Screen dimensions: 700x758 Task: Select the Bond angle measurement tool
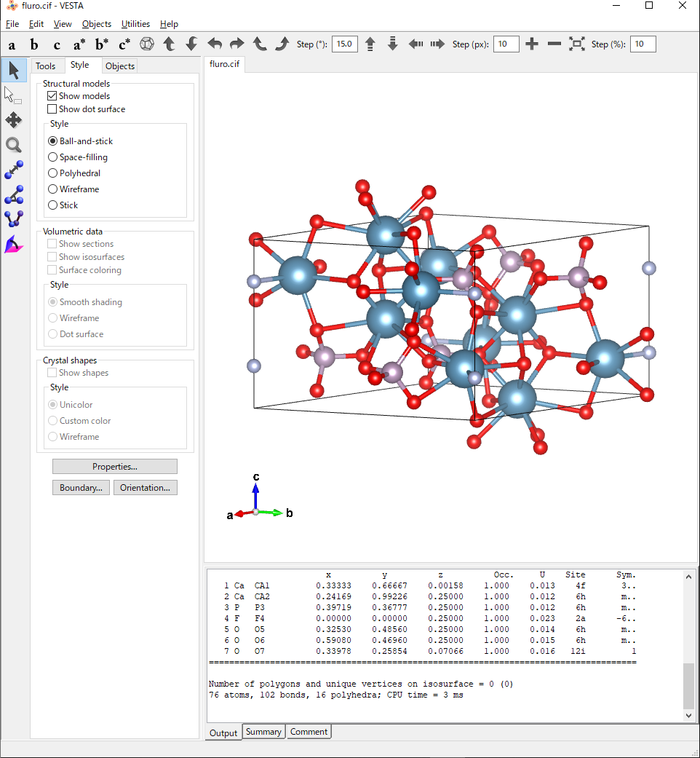pos(14,194)
